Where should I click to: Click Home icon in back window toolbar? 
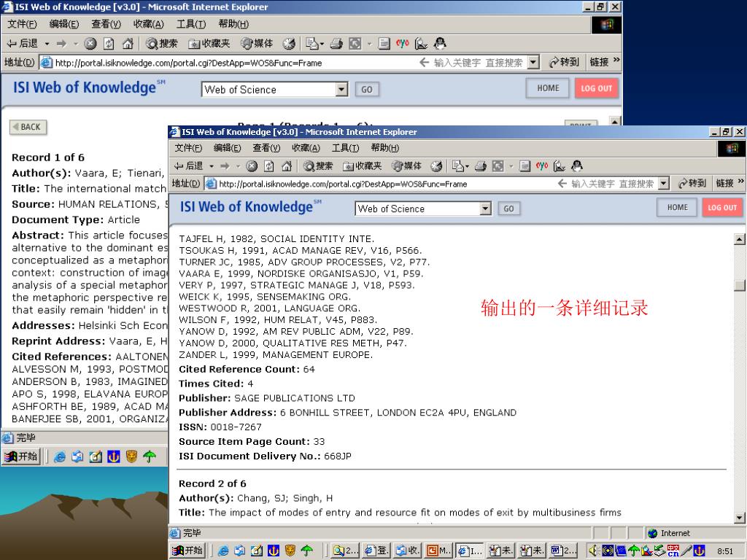coord(127,44)
